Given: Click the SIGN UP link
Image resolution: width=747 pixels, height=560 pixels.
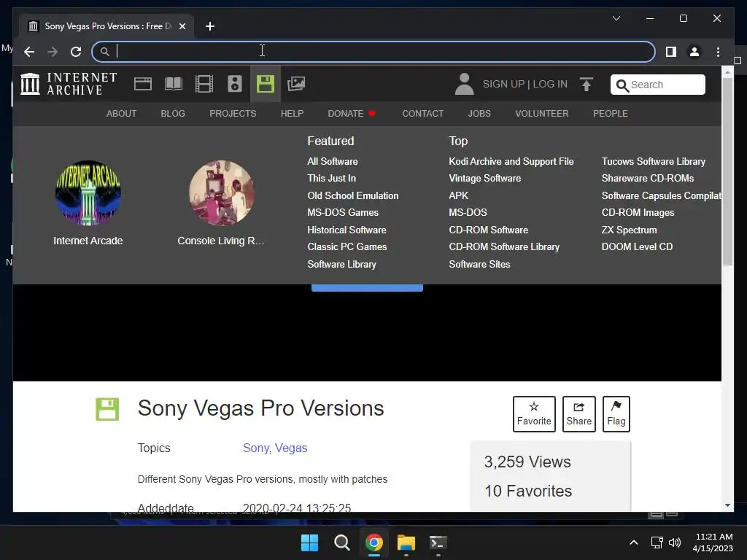Looking at the screenshot, I should point(503,84).
